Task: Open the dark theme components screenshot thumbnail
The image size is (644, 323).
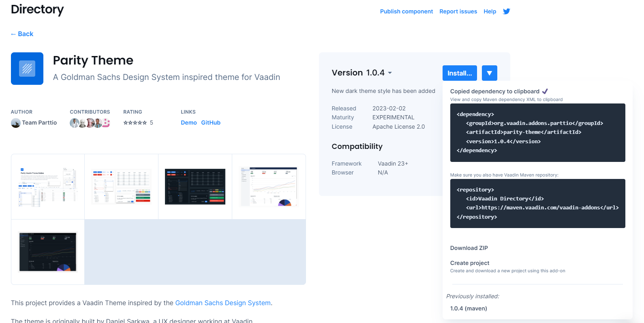Action: click(x=195, y=187)
